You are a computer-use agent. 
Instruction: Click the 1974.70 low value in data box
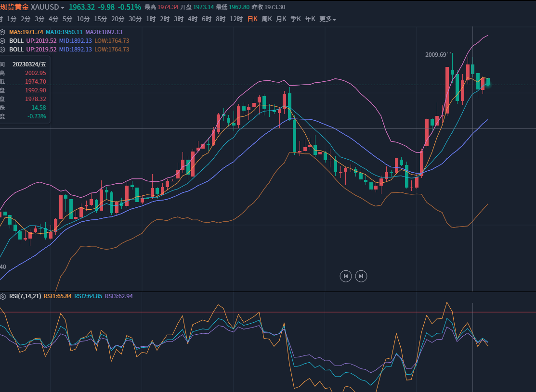click(x=36, y=82)
